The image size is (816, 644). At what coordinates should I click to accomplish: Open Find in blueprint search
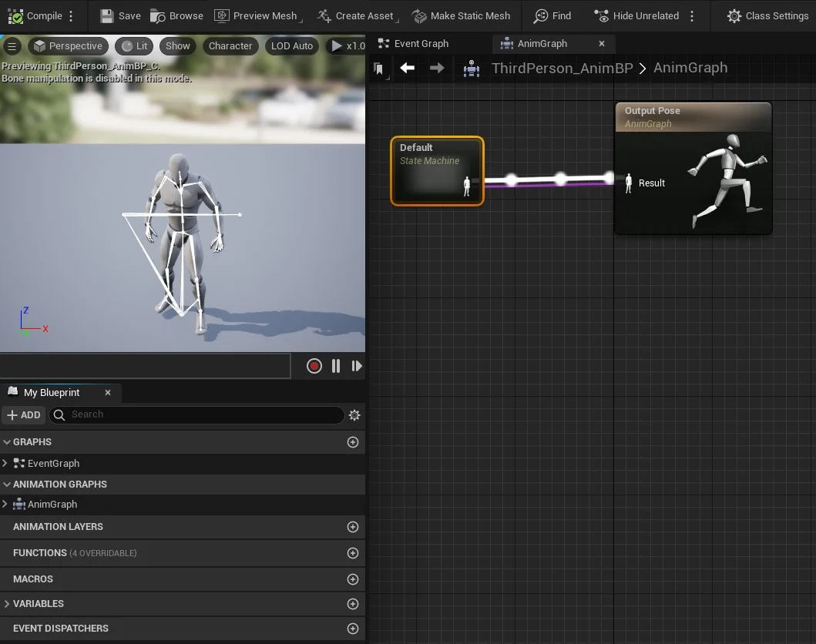coord(552,16)
